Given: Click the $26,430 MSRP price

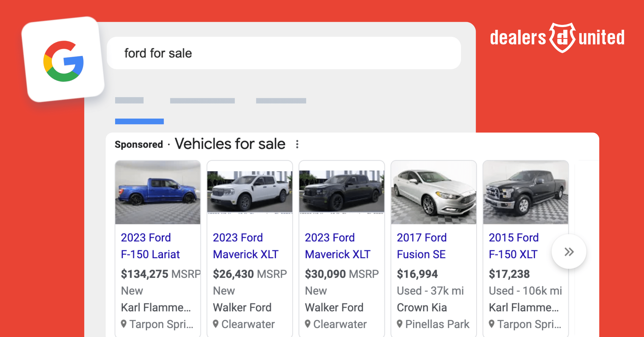Looking at the screenshot, I should (250, 274).
